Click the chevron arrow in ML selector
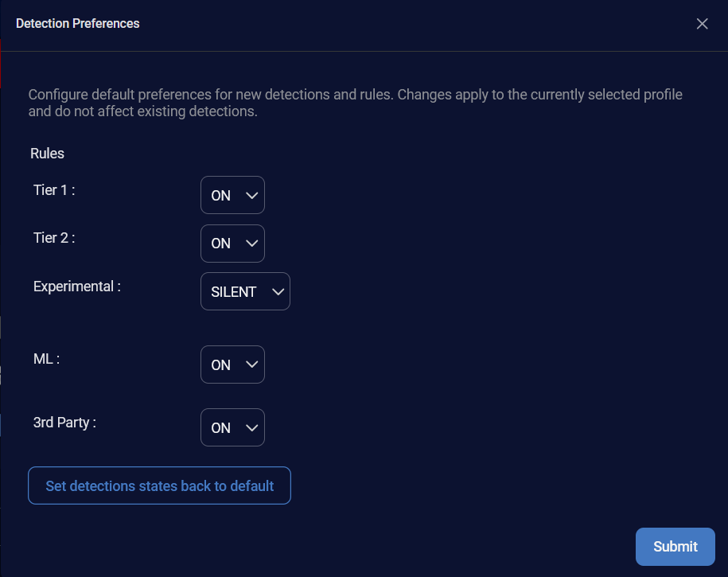This screenshot has height=577, width=728. (x=251, y=365)
